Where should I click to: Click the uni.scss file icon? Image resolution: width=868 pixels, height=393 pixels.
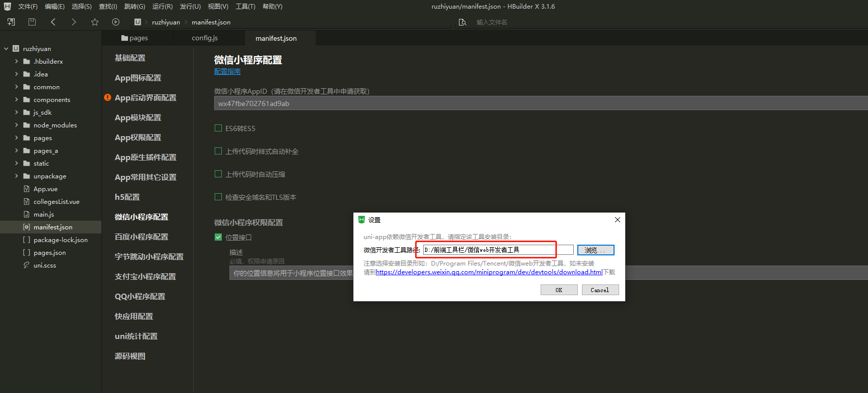[x=27, y=265]
